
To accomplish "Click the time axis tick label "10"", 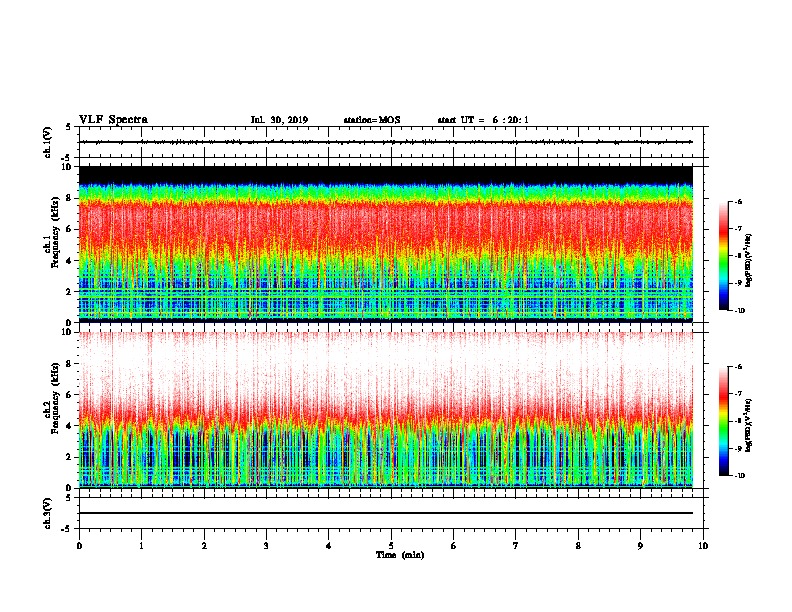I will click(x=703, y=545).
